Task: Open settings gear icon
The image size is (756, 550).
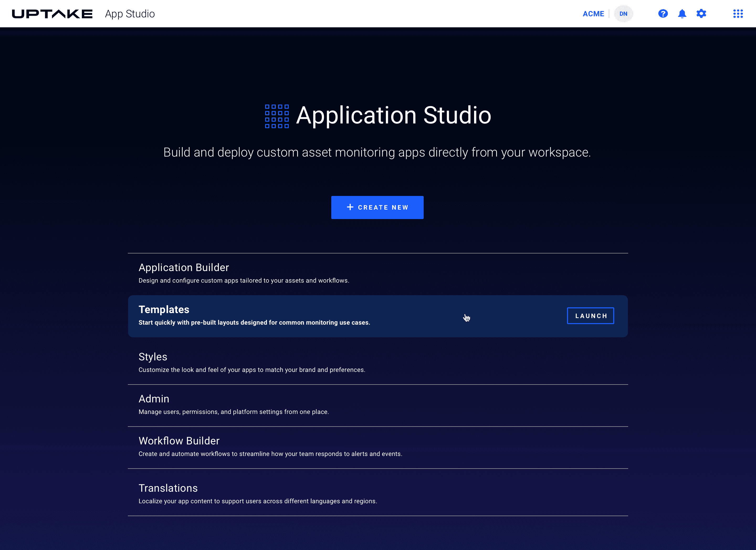Action: (x=701, y=14)
